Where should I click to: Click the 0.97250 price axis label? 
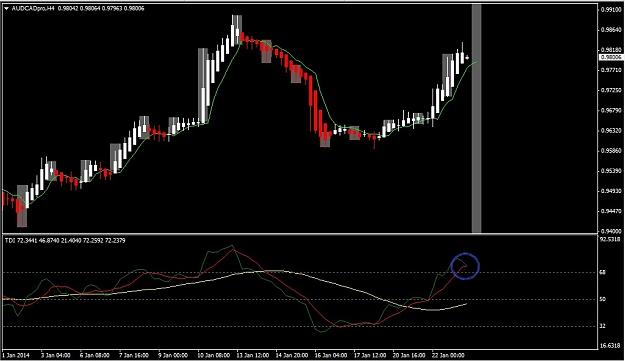(611, 90)
